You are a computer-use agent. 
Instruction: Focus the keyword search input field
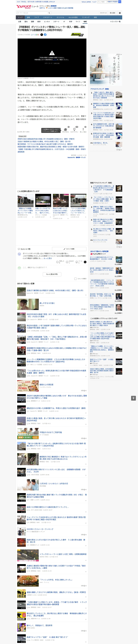[32, 13]
